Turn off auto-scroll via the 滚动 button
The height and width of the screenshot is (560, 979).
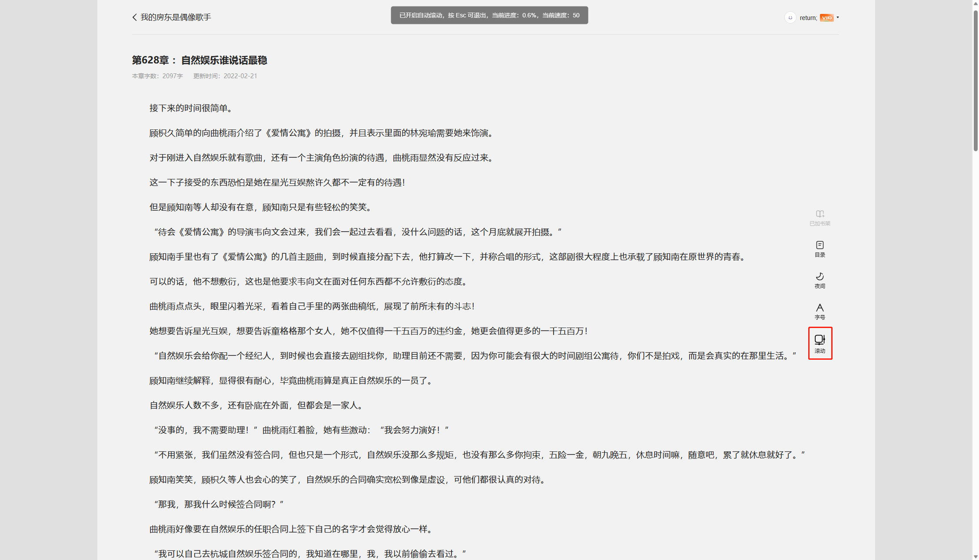pyautogui.click(x=820, y=343)
